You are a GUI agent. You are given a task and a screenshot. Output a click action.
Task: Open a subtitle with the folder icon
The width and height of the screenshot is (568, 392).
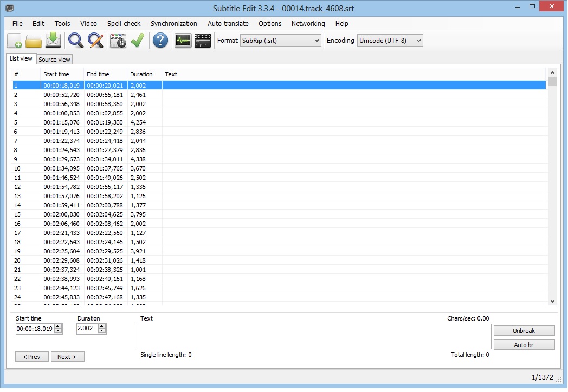(34, 41)
